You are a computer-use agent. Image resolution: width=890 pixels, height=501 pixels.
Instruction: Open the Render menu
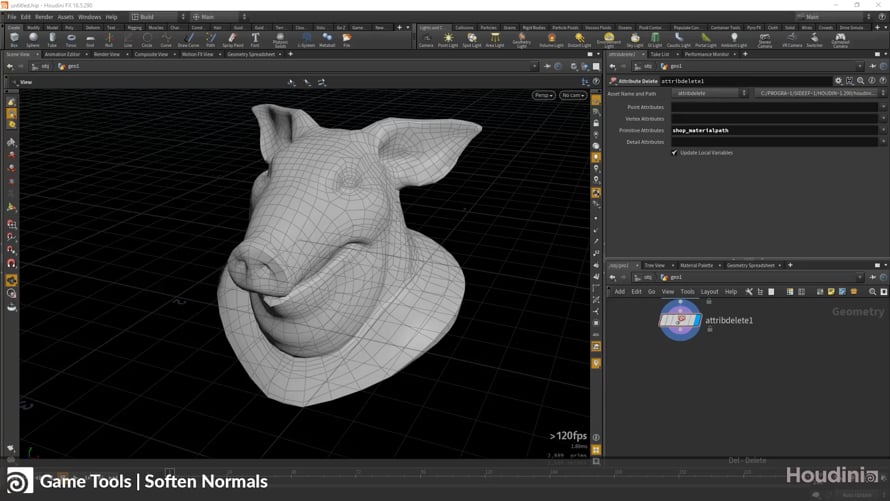tap(44, 17)
